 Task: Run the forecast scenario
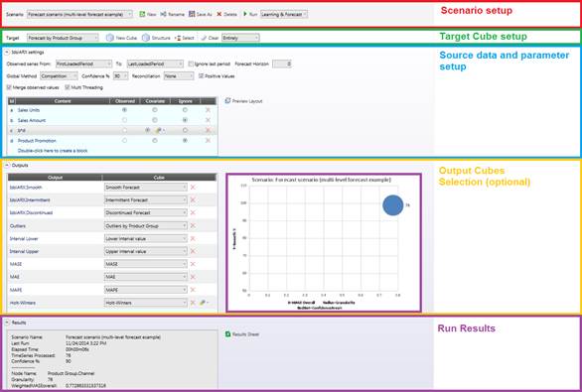pos(250,14)
